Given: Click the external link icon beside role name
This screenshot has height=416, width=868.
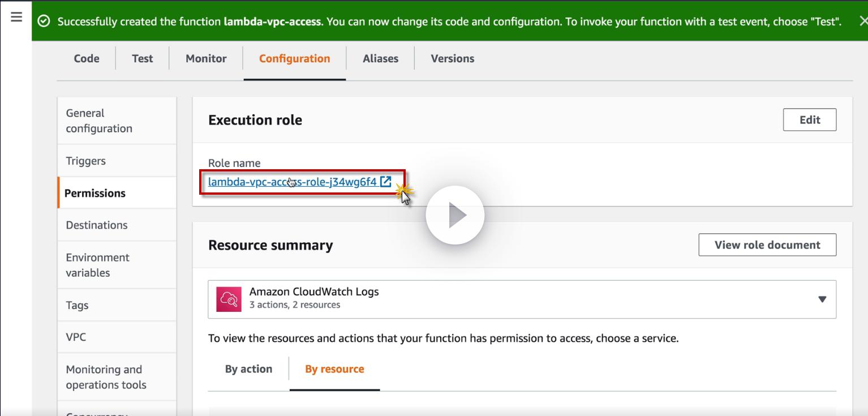Looking at the screenshot, I should [x=386, y=182].
